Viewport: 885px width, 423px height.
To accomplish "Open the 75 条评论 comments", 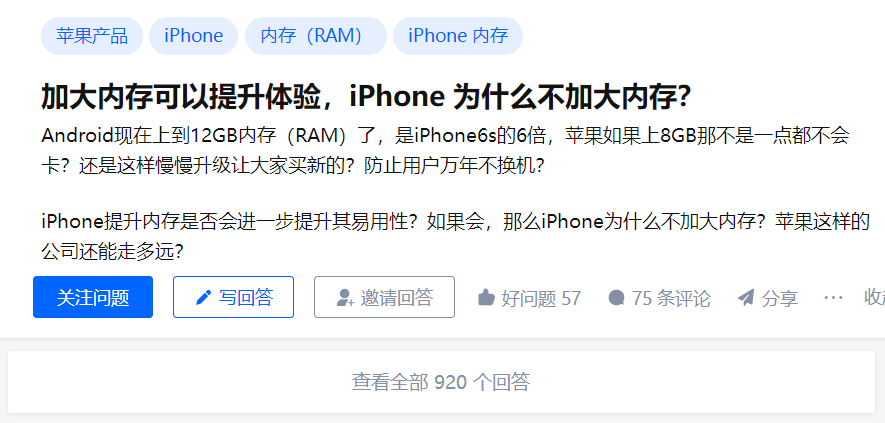I will (659, 298).
